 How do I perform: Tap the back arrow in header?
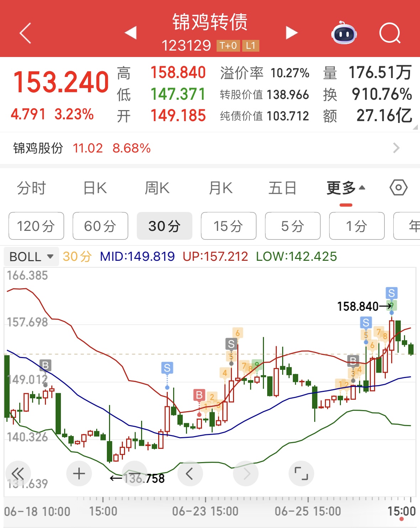click(25, 33)
